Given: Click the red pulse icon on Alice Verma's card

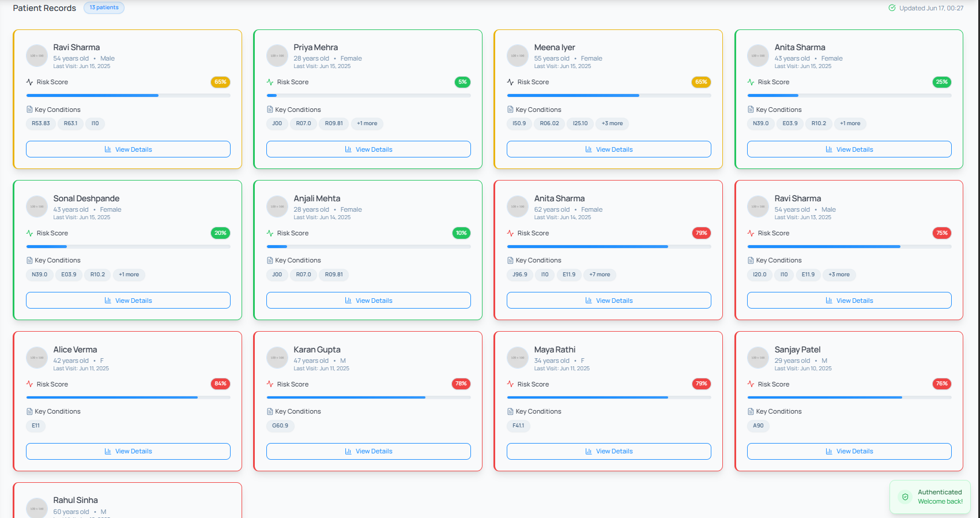Looking at the screenshot, I should tap(29, 384).
